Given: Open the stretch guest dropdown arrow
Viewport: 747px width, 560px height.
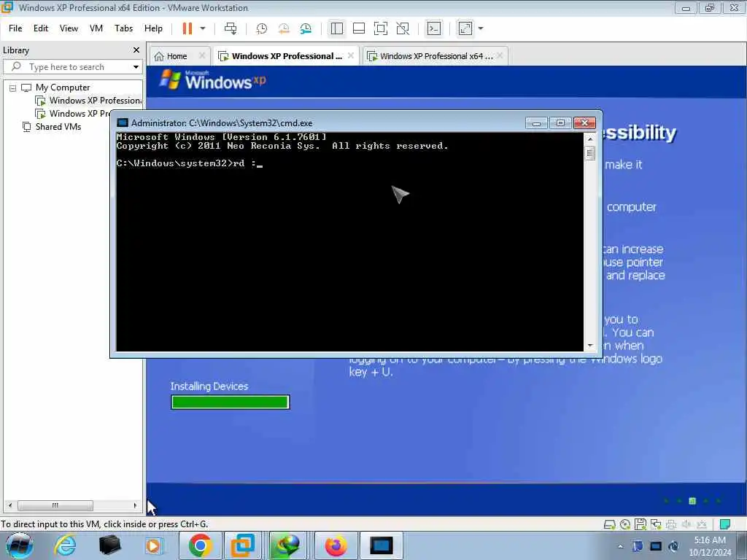Looking at the screenshot, I should (x=481, y=28).
